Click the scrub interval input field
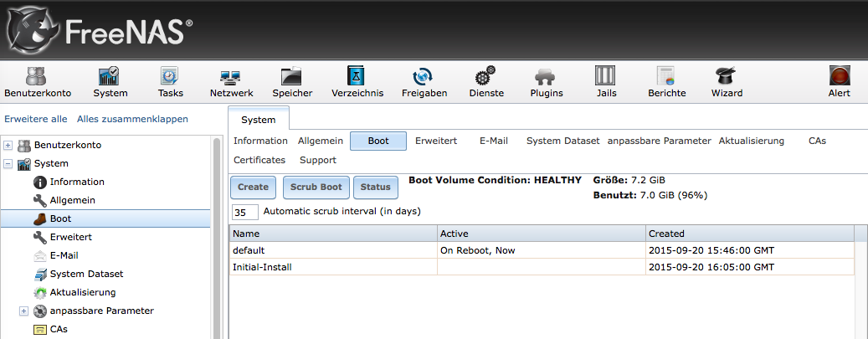The image size is (868, 339). (x=245, y=212)
